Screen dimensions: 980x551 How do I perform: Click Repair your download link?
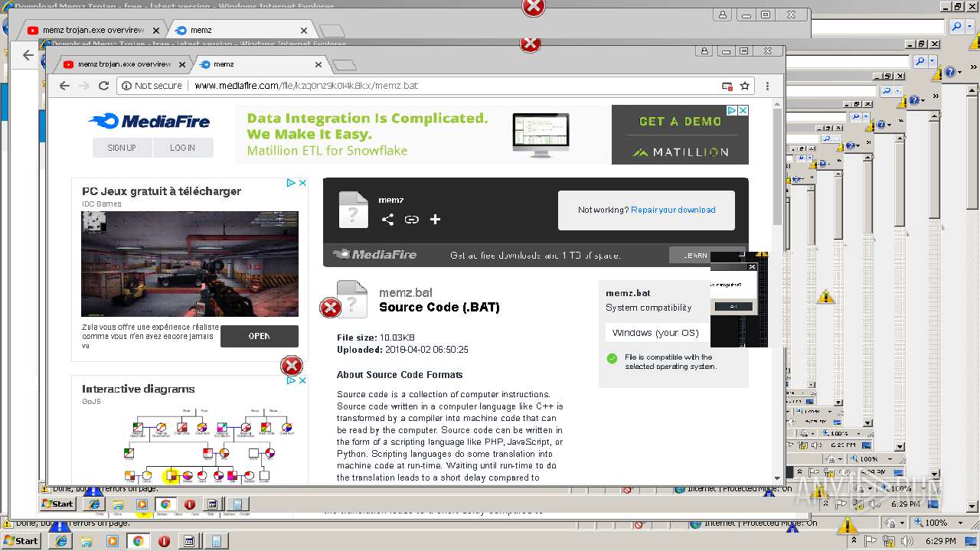(673, 210)
